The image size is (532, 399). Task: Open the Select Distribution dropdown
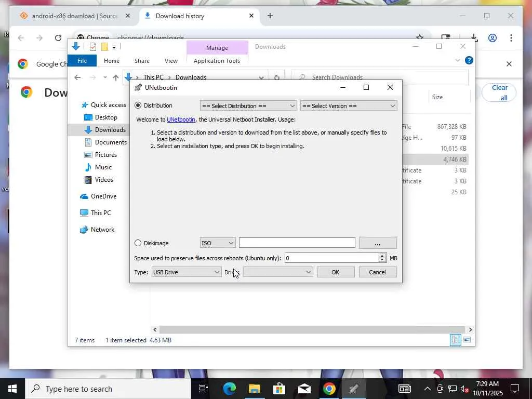click(x=248, y=106)
